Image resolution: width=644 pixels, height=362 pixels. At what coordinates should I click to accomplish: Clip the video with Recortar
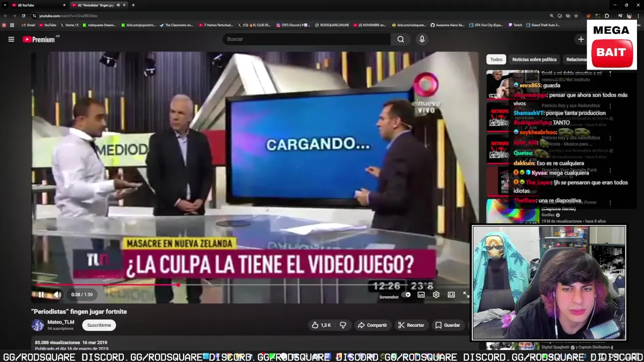[x=411, y=325]
